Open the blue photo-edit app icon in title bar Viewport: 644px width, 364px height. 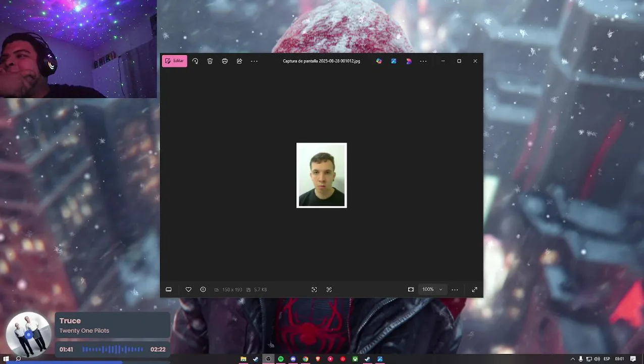click(393, 61)
